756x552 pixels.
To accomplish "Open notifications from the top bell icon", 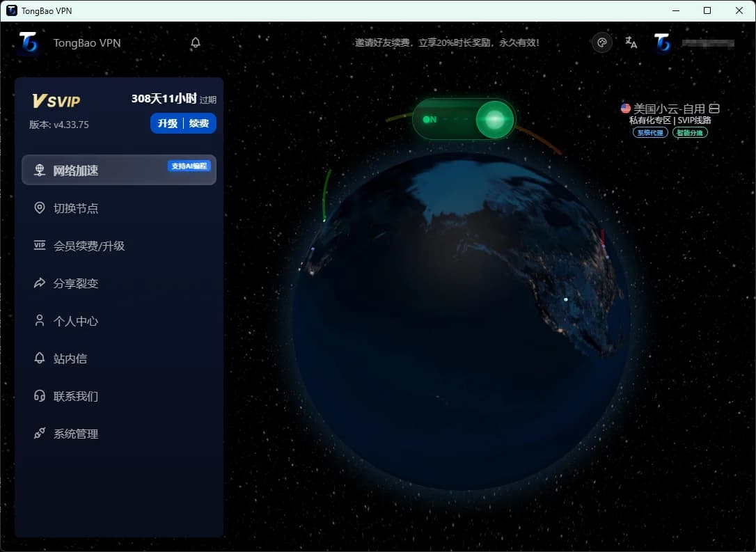I will pyautogui.click(x=196, y=43).
